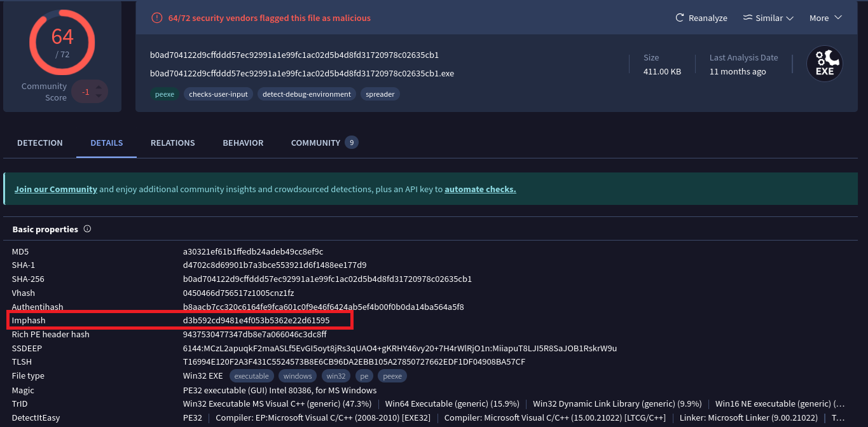Open the More dropdown menu
868x427 pixels.
click(x=825, y=18)
